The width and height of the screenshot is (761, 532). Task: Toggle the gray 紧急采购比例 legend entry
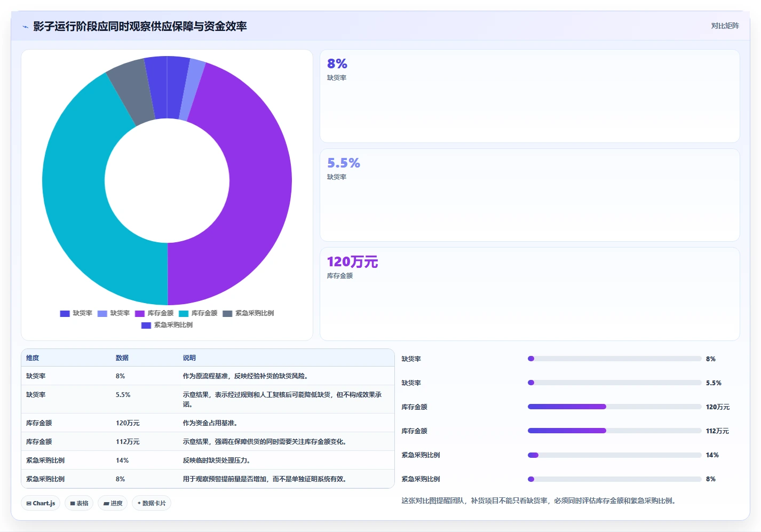(x=248, y=313)
